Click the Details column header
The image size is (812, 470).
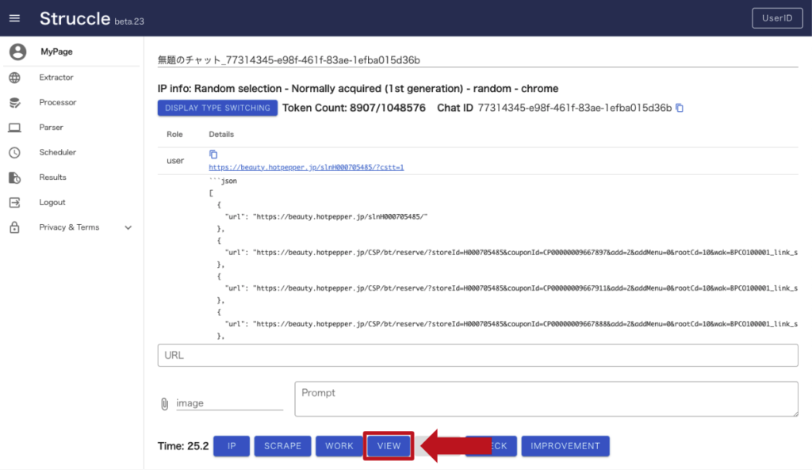[221, 134]
